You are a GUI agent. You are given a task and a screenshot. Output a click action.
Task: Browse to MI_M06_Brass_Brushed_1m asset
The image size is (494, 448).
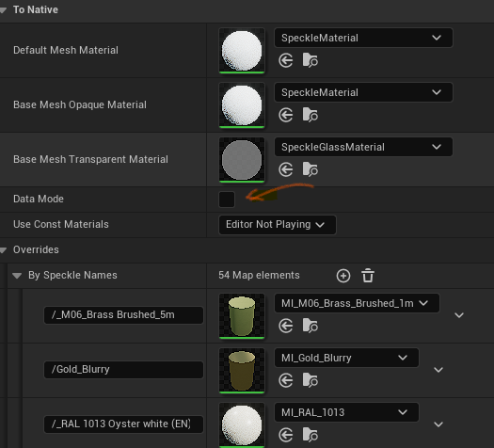click(x=310, y=326)
